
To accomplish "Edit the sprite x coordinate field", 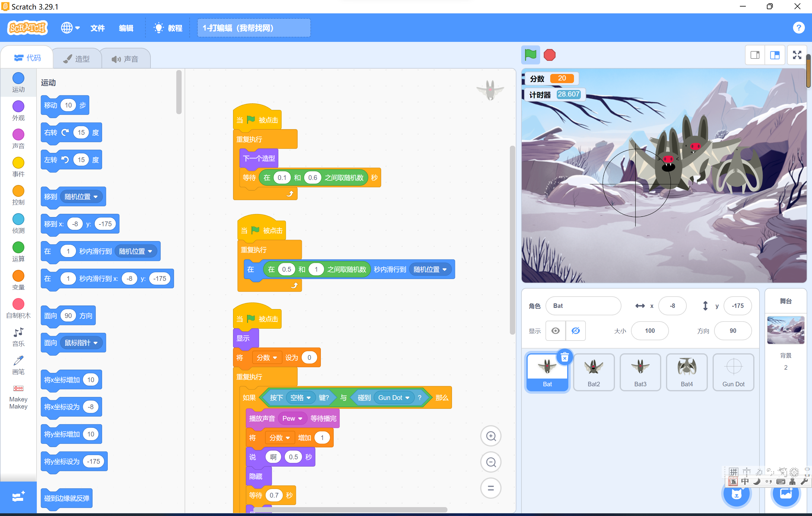I will (x=672, y=306).
